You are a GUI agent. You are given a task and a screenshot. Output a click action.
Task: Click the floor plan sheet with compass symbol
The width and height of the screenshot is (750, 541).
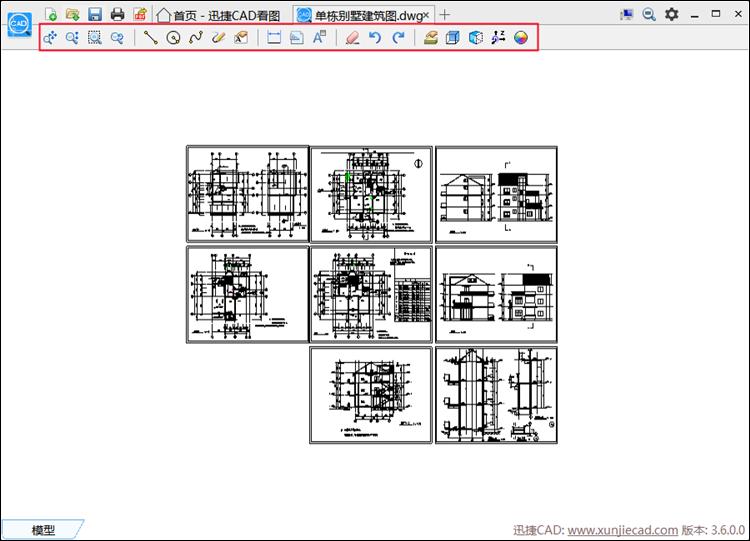point(371,195)
